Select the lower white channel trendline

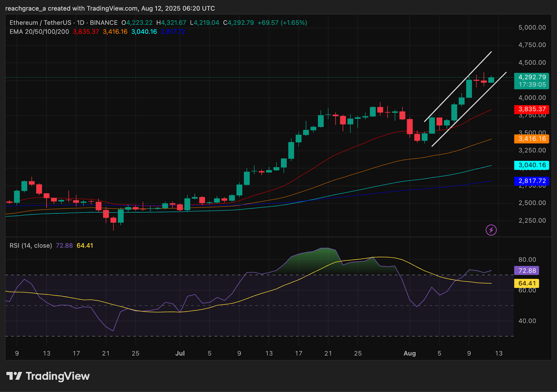coord(469,109)
